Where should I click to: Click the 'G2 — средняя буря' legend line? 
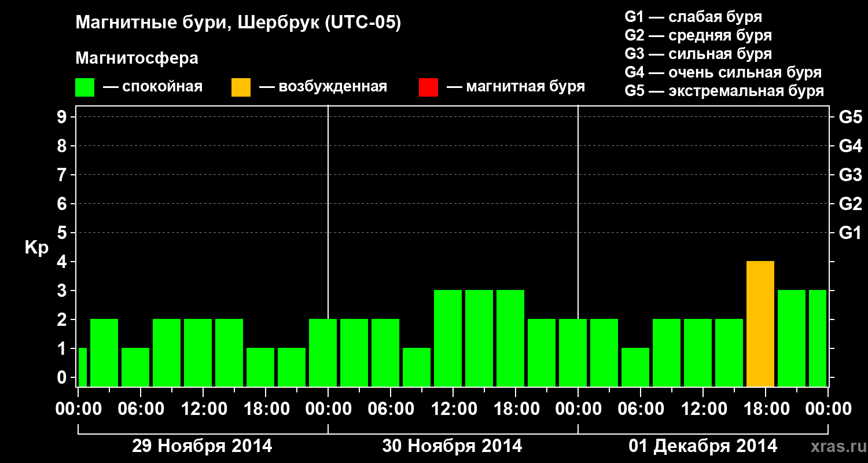698,35
